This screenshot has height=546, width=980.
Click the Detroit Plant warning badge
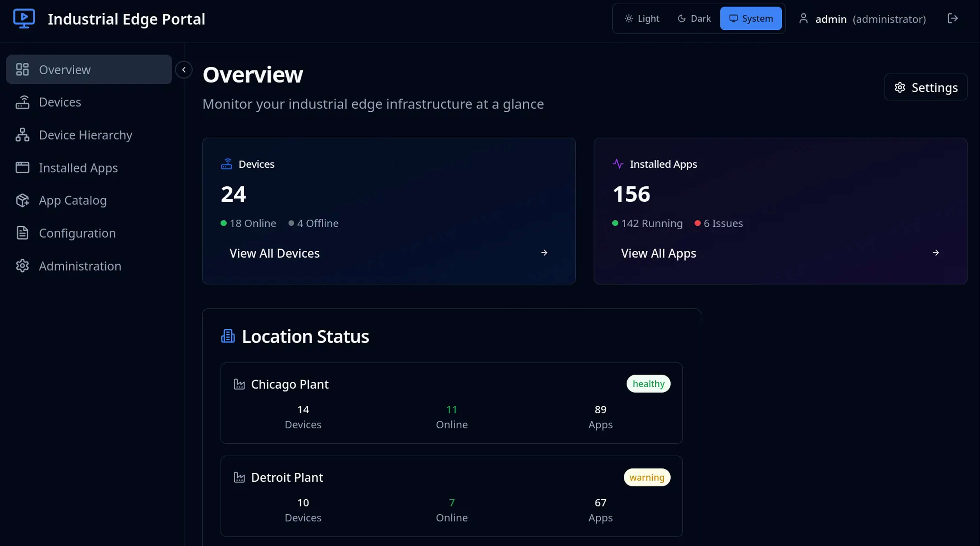[647, 477]
